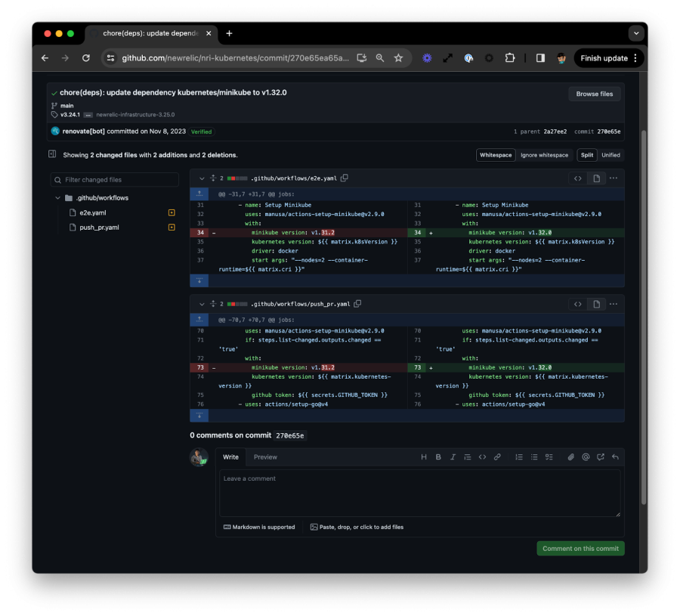This screenshot has width=680, height=616.
Task: View push_pr.yaml file with the file icon
Action: click(x=596, y=304)
